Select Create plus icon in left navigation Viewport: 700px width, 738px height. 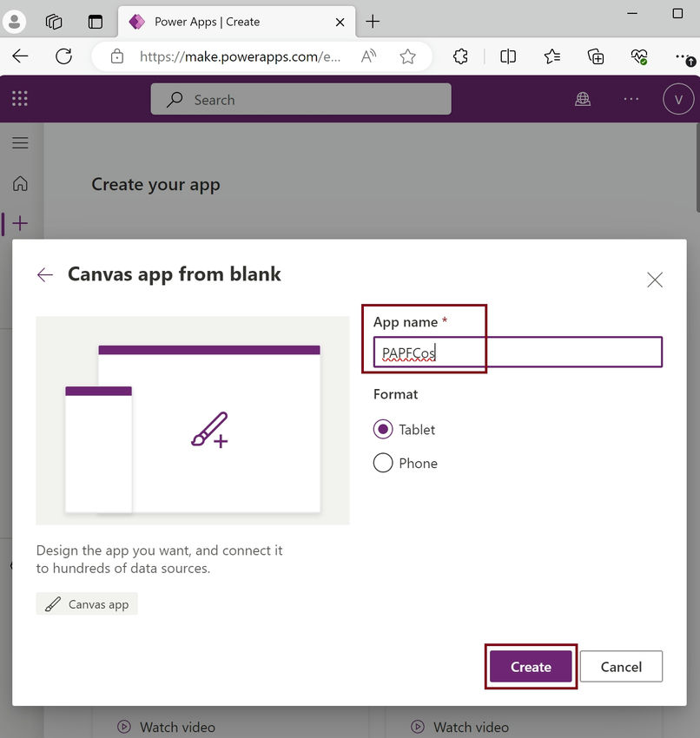point(20,223)
